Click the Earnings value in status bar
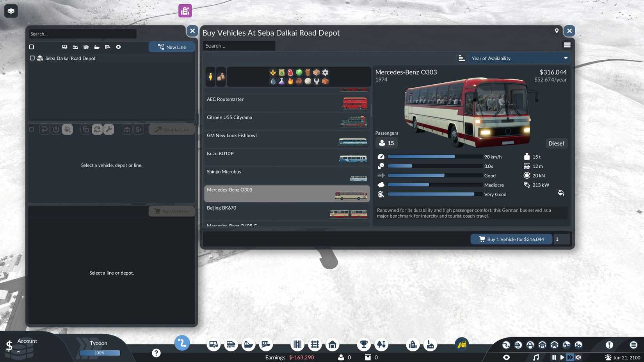This screenshot has width=644, height=362. [x=301, y=357]
